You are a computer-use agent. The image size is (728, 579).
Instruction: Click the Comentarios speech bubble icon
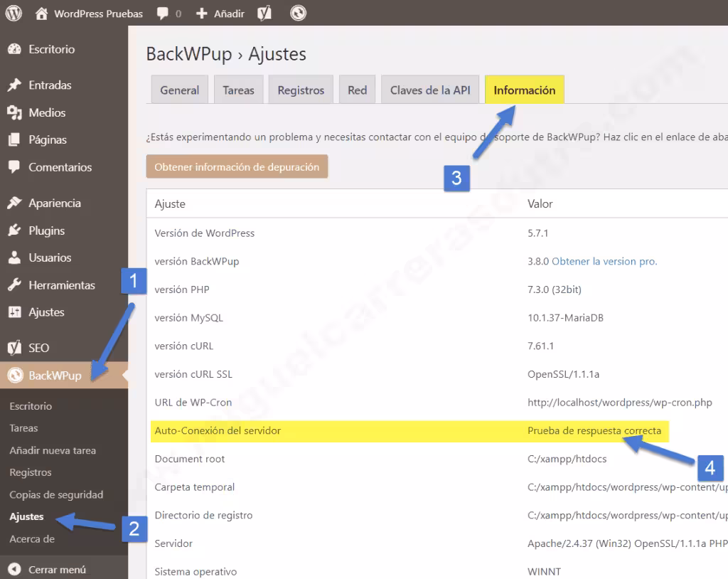pos(14,167)
